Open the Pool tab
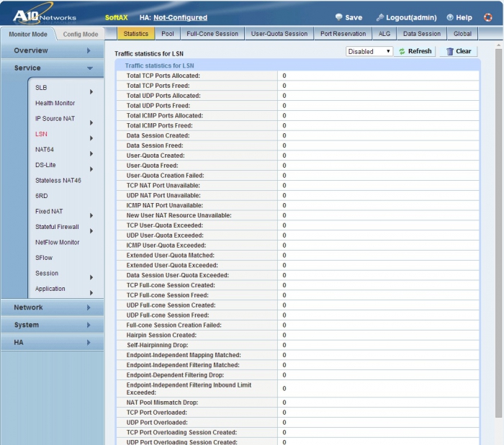Image resolution: width=504 pixels, height=445 pixels. pyautogui.click(x=168, y=34)
